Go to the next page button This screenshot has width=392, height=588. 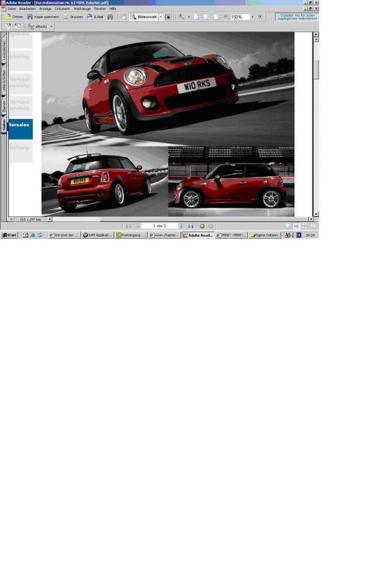point(182,226)
